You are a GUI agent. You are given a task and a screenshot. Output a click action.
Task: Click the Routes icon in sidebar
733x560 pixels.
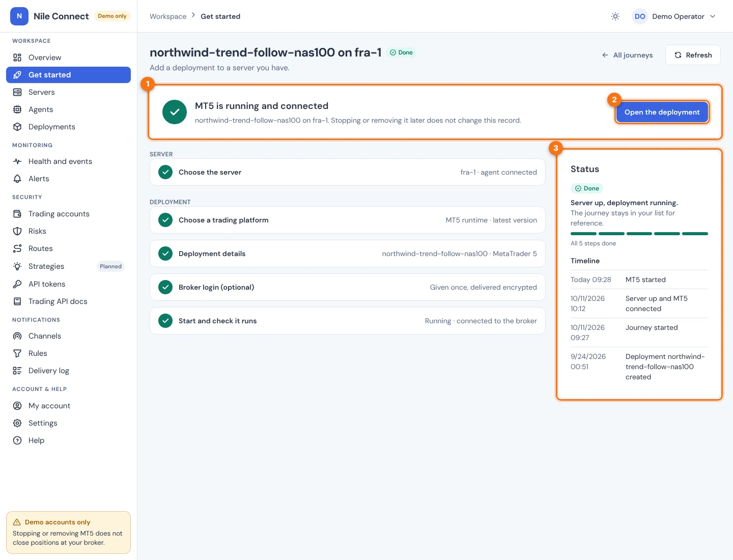(17, 248)
